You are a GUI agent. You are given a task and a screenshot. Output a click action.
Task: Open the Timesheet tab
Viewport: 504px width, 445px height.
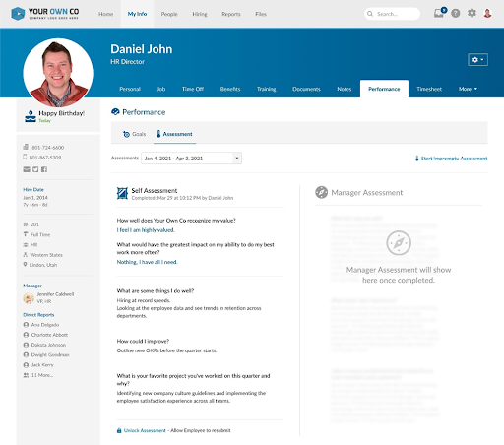click(429, 89)
